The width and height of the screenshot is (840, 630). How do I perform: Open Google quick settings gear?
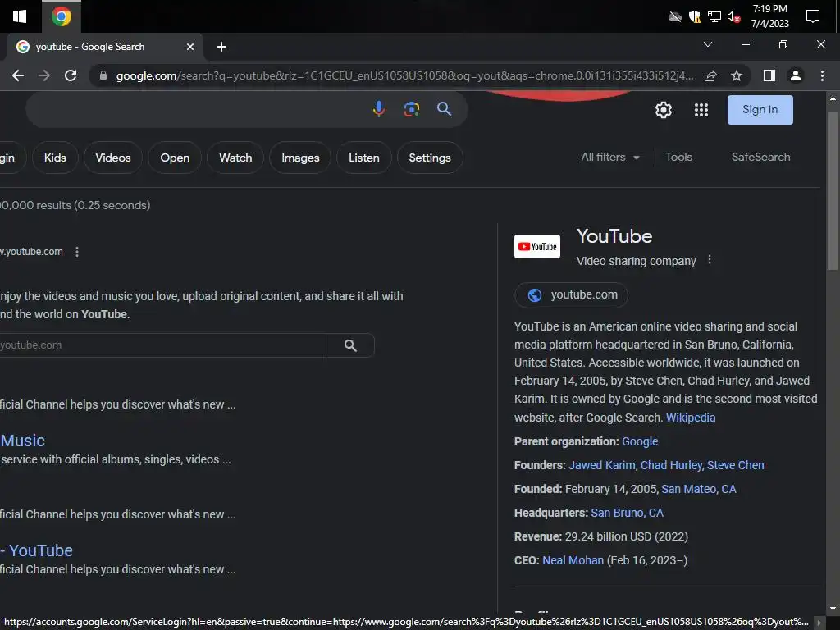[x=663, y=110]
